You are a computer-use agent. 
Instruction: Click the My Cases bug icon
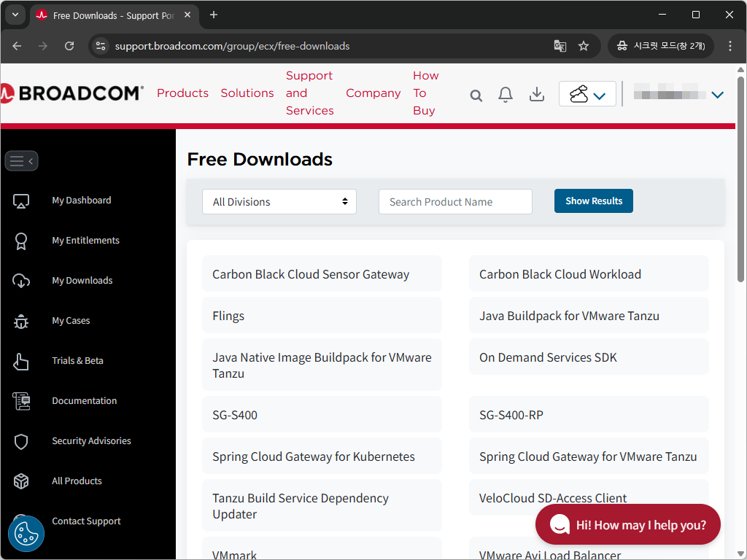click(21, 322)
